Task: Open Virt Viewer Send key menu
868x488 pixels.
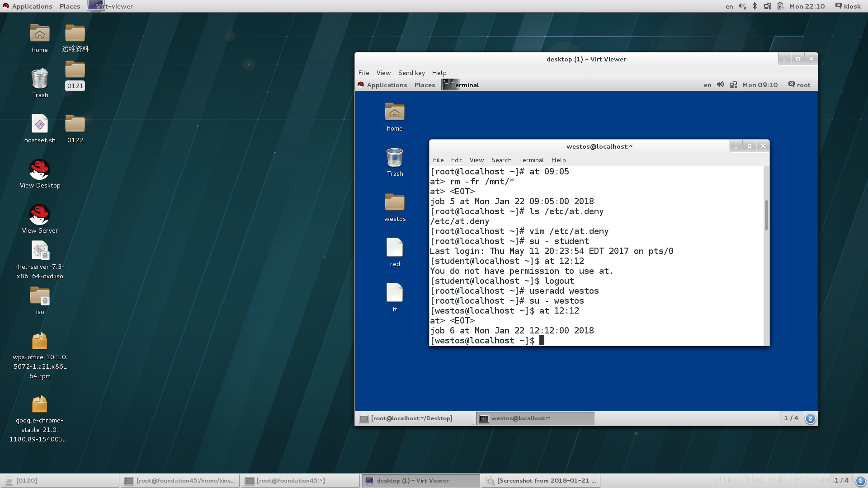Action: 411,73
